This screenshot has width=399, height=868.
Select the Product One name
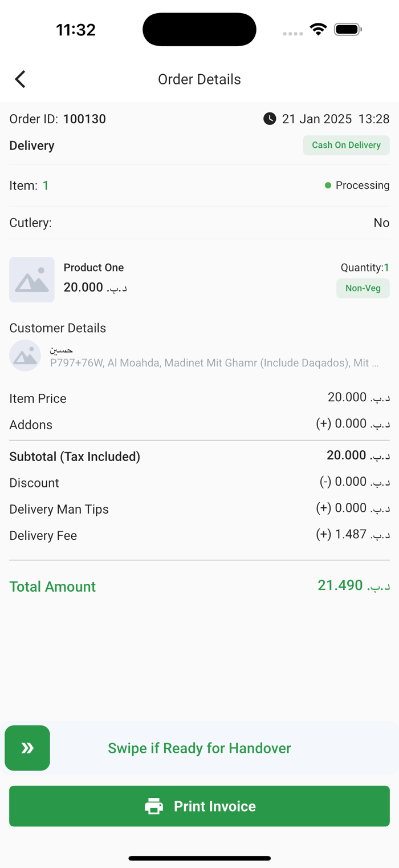pos(93,267)
